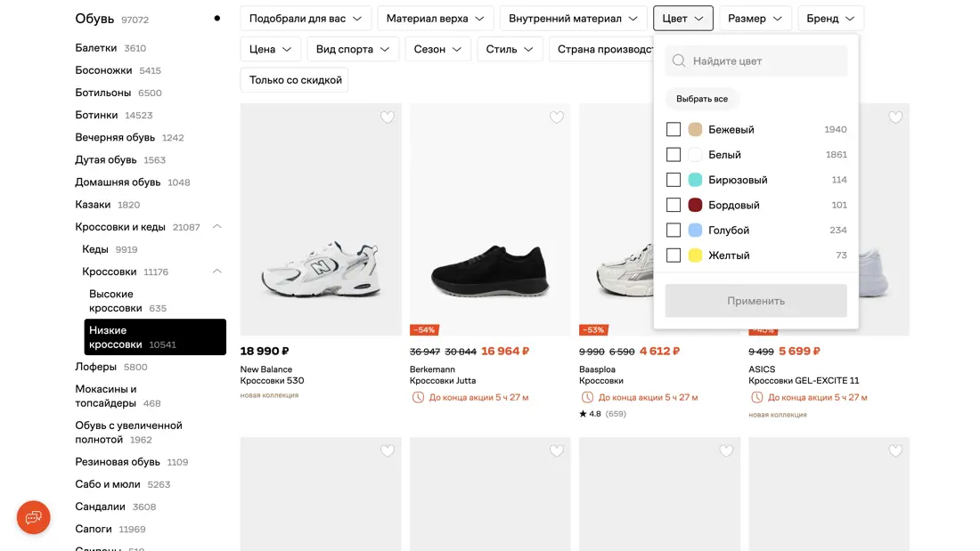Image resolution: width=980 pixels, height=551 pixels.
Task: Click star rating icon on Baasploa sneakers
Action: 583,414
